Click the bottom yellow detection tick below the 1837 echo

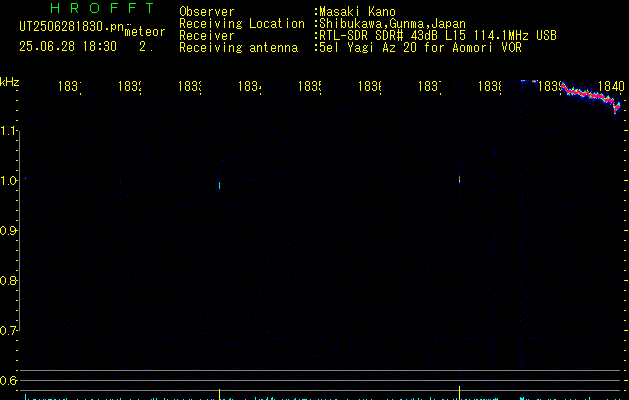[459, 393]
